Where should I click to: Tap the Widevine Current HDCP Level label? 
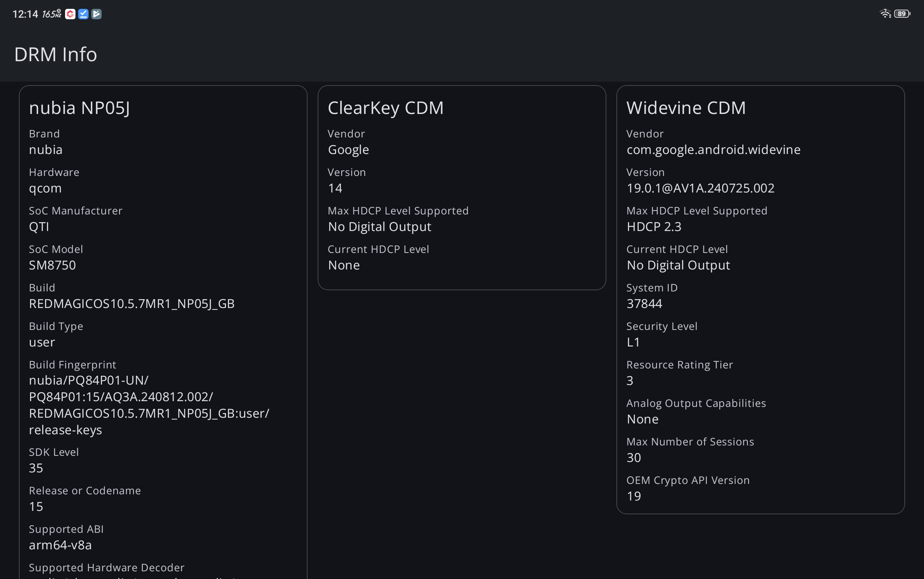[x=677, y=249]
